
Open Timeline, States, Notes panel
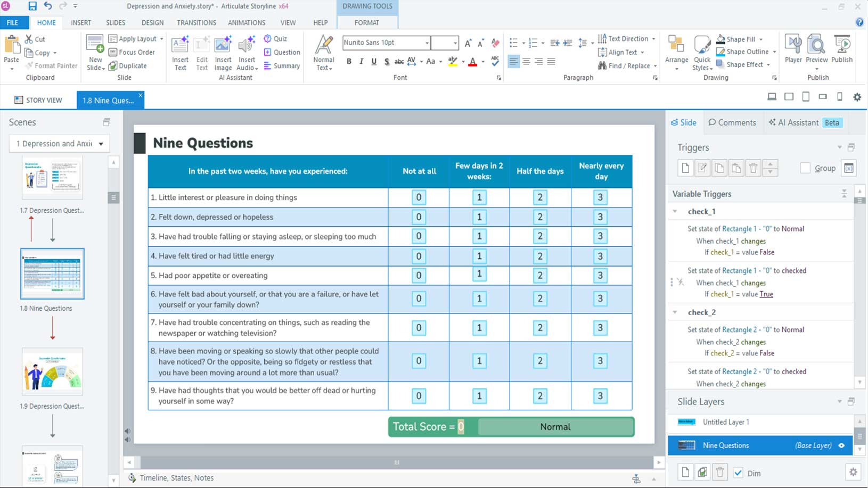coord(176,478)
